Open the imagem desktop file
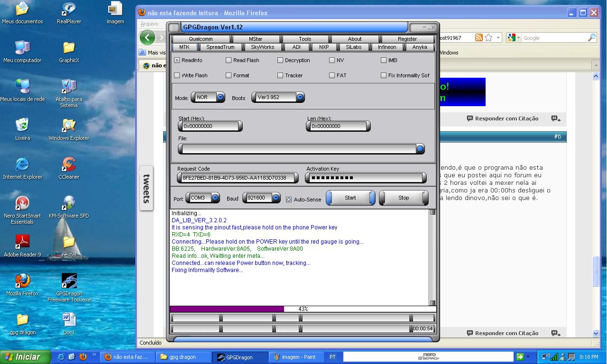 (x=115, y=13)
